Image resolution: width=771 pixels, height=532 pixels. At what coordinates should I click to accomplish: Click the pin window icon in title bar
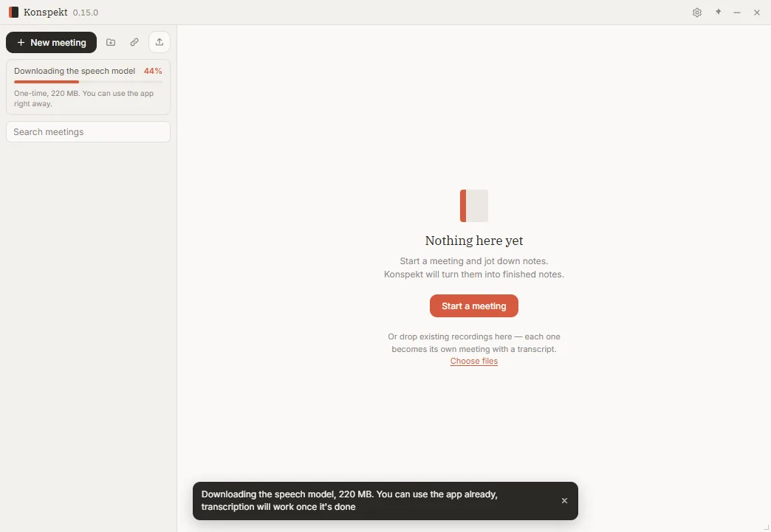tap(718, 13)
